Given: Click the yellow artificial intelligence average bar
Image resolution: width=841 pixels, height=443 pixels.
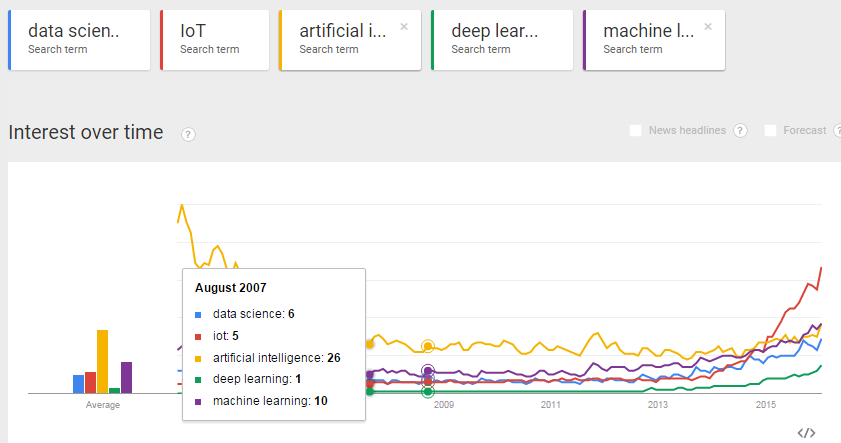Looking at the screenshot, I should click(102, 361).
